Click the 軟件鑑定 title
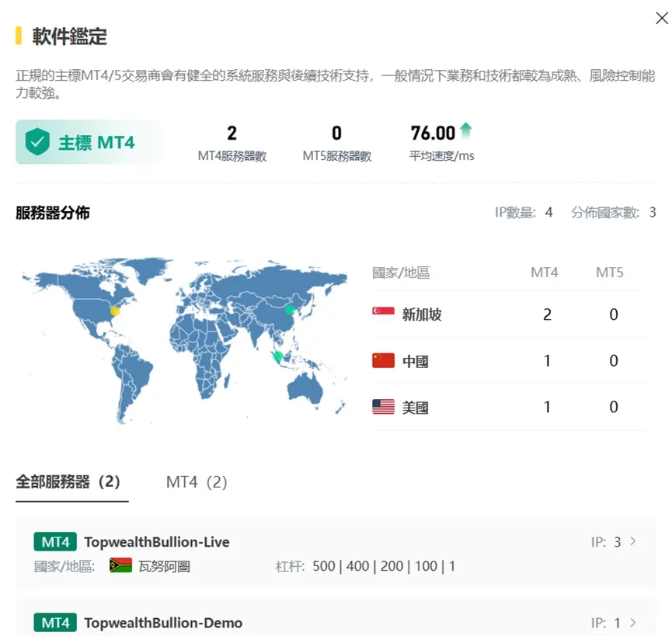 point(69,36)
